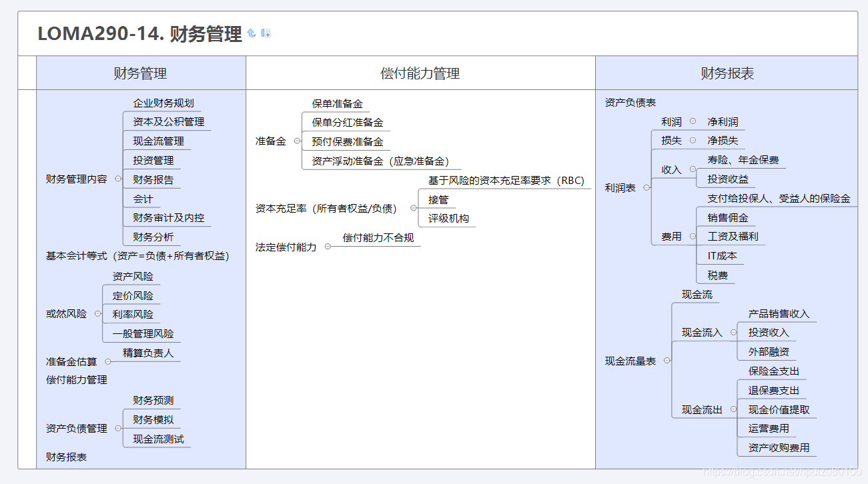This screenshot has width=868, height=484.
Task: Select the 精算负责人 node
Action: [x=148, y=353]
